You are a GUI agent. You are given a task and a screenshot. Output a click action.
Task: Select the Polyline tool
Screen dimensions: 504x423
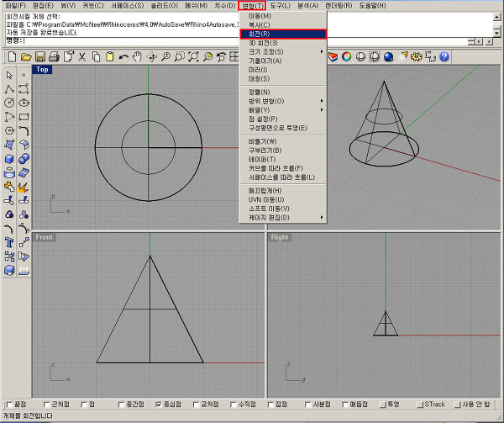(x=9, y=89)
